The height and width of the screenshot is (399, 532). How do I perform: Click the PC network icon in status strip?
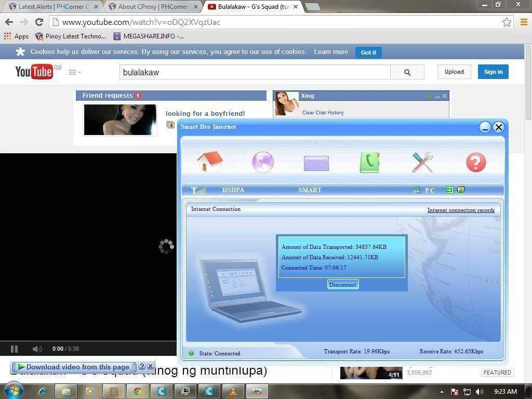[x=417, y=190]
